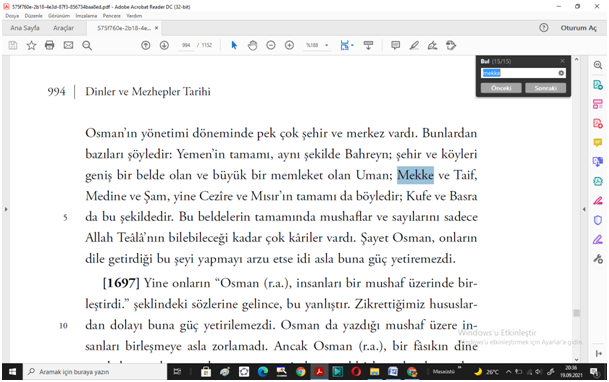Click scrollbar up arrow at top
The width and height of the screenshot is (609, 382).
pyautogui.click(x=576, y=59)
